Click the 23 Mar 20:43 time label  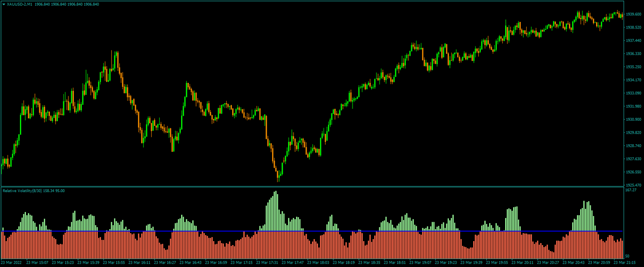click(573, 263)
